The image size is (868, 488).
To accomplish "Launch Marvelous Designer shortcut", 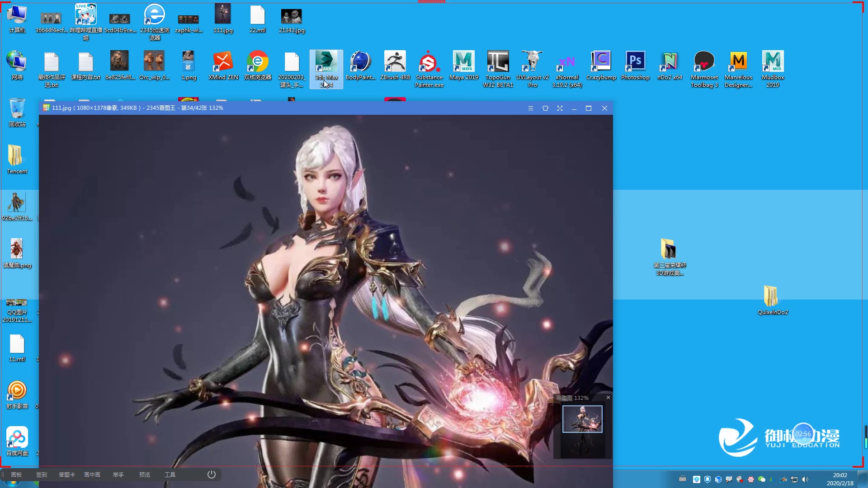I will point(739,69).
